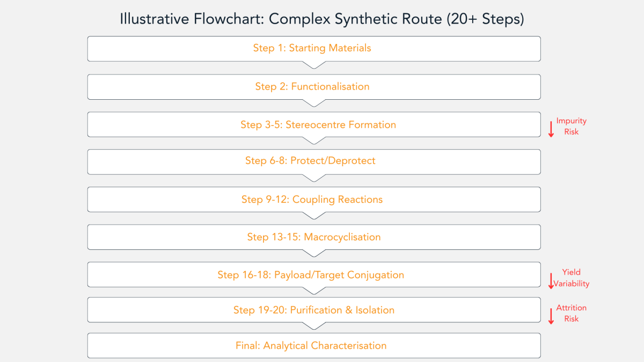Select the Final: Analytical Characterisation box
Screen dimensions: 644x362
tap(314, 345)
